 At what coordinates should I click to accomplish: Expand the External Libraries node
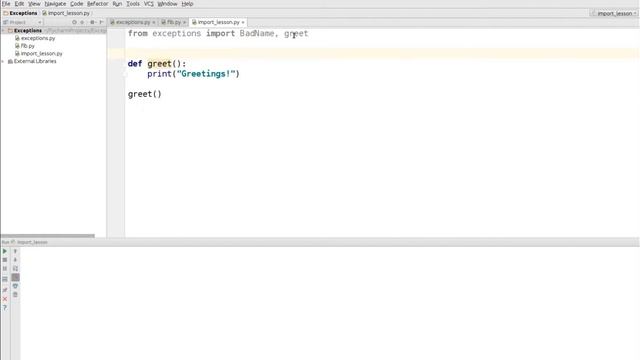[3, 61]
